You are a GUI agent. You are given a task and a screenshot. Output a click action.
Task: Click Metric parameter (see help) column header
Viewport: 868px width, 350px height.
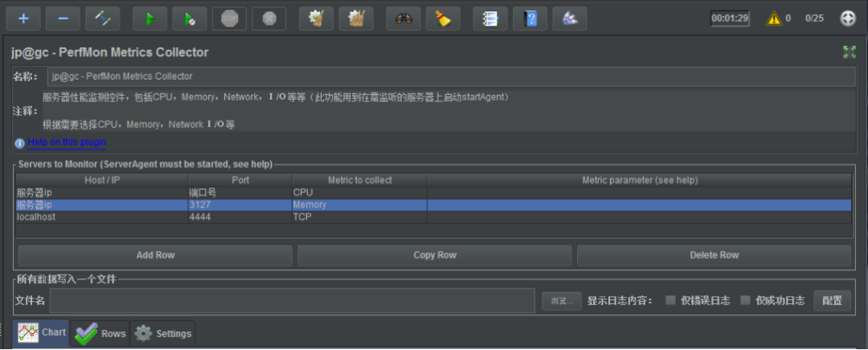(640, 180)
